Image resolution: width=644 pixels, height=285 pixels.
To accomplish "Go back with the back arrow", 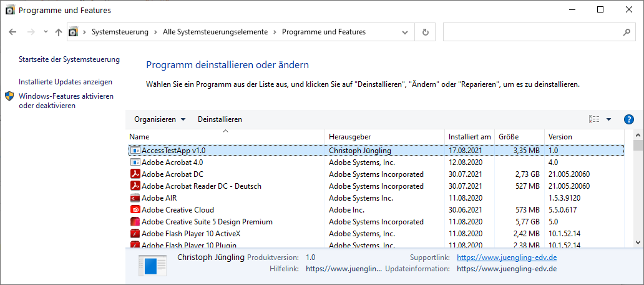I will point(12,32).
